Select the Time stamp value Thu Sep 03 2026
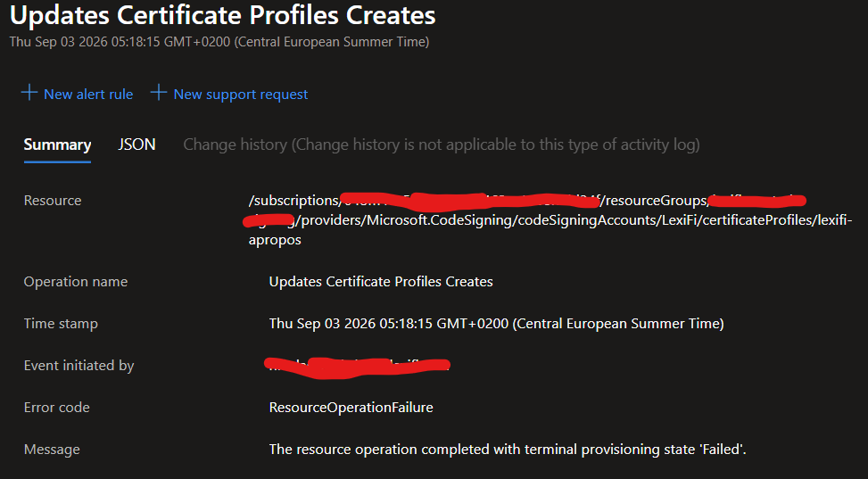Viewport: 868px width, 479px height. click(497, 324)
